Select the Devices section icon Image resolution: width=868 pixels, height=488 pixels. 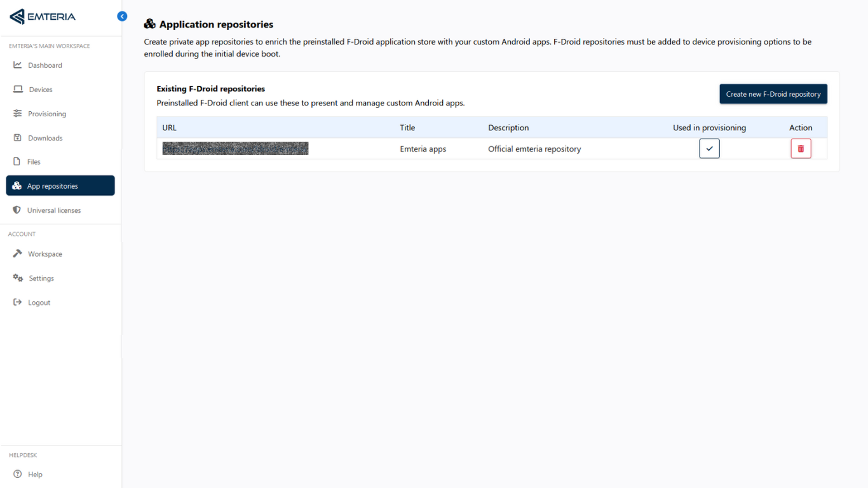[18, 89]
